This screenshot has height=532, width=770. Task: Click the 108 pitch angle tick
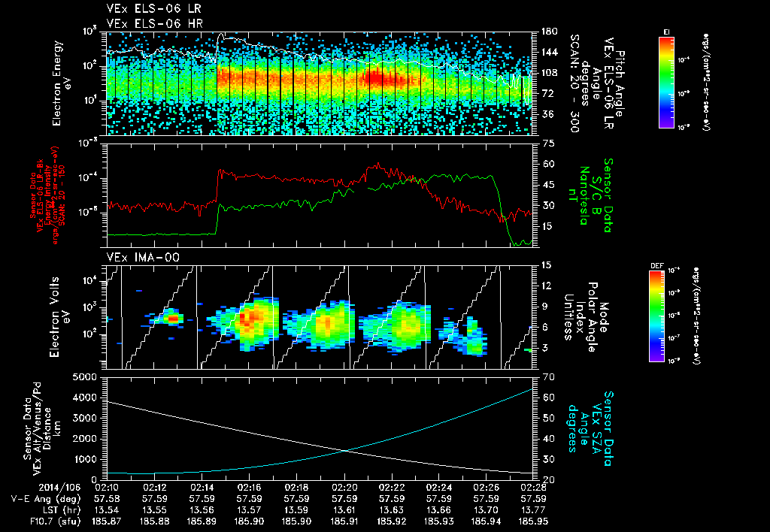(x=549, y=73)
